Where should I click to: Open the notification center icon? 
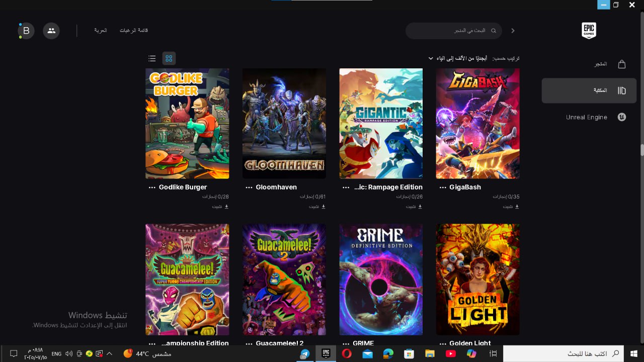(14, 353)
